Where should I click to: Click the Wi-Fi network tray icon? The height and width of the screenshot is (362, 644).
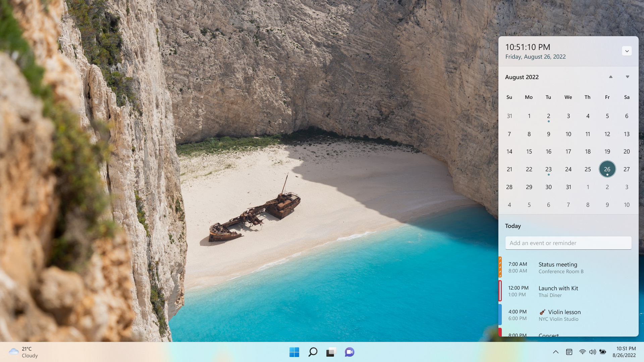[x=582, y=352]
